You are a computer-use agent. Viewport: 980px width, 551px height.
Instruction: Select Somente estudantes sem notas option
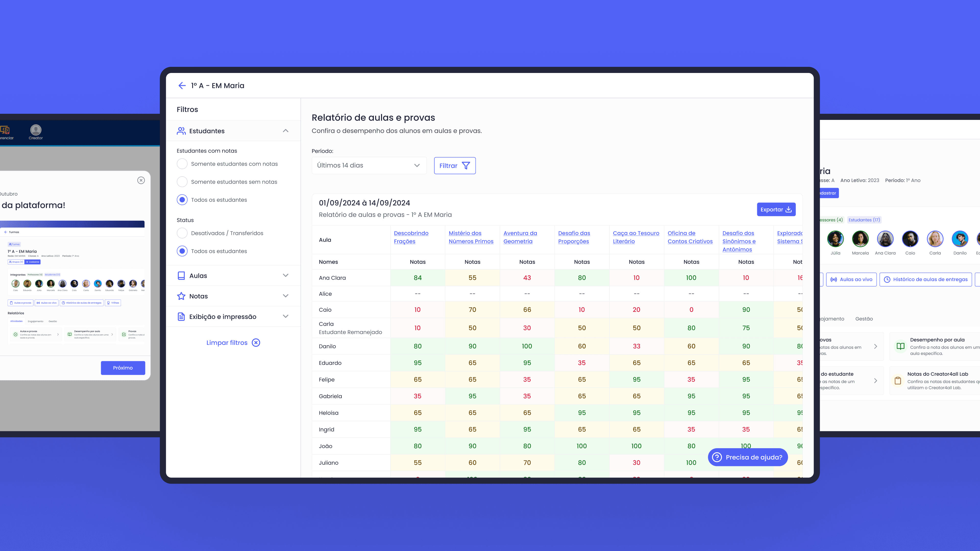point(182,182)
